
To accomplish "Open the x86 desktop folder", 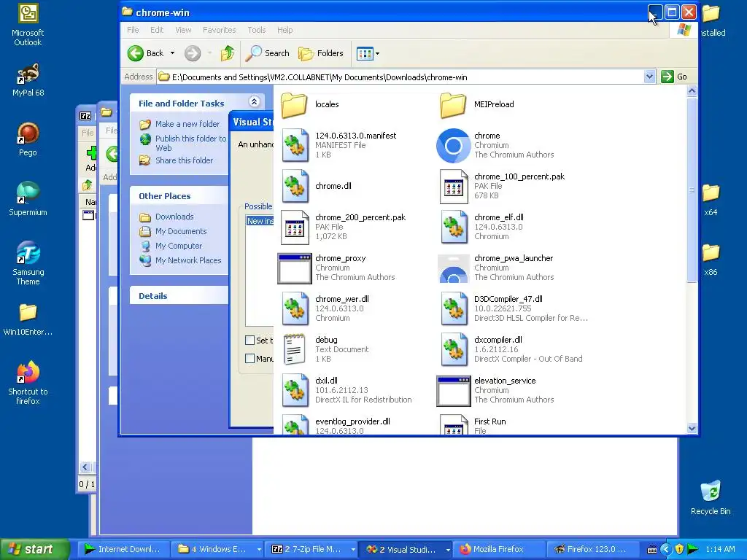I will click(x=711, y=260).
